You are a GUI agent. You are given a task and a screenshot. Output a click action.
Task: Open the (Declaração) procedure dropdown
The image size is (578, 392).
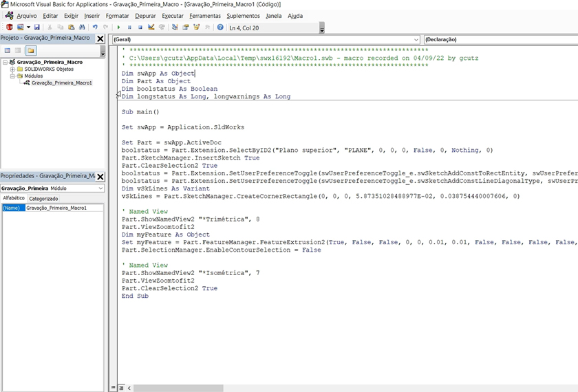click(500, 40)
